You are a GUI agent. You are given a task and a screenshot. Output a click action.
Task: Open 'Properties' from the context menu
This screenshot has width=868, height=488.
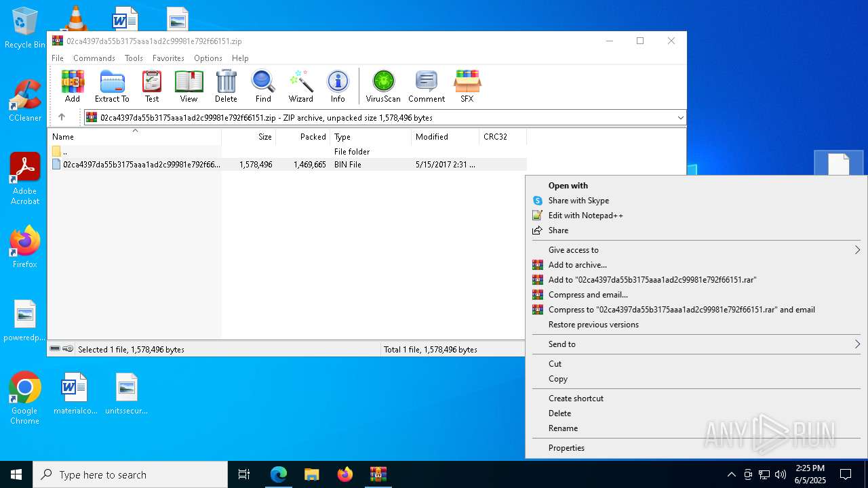pyautogui.click(x=696, y=448)
